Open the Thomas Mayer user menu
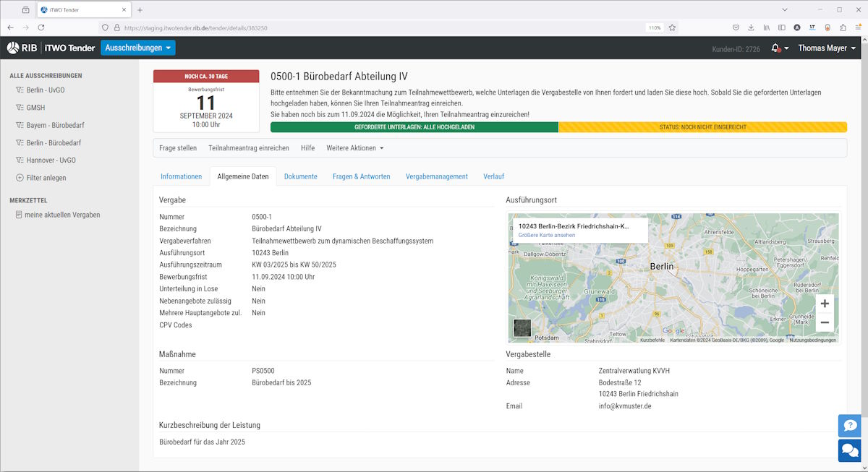868x472 pixels. pyautogui.click(x=827, y=48)
